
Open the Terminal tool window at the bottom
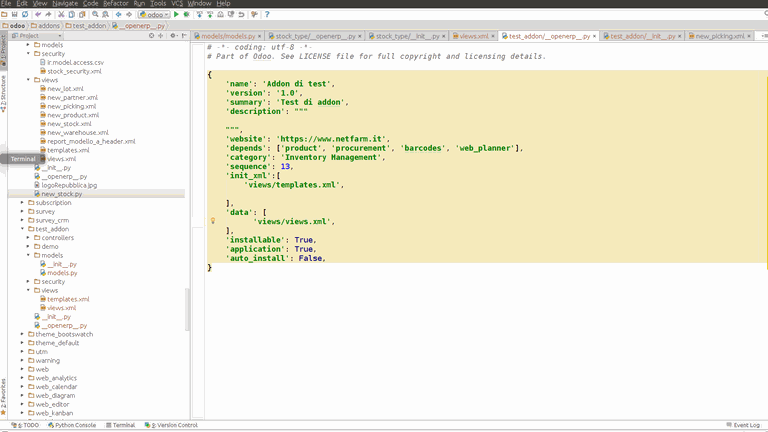tap(120, 425)
